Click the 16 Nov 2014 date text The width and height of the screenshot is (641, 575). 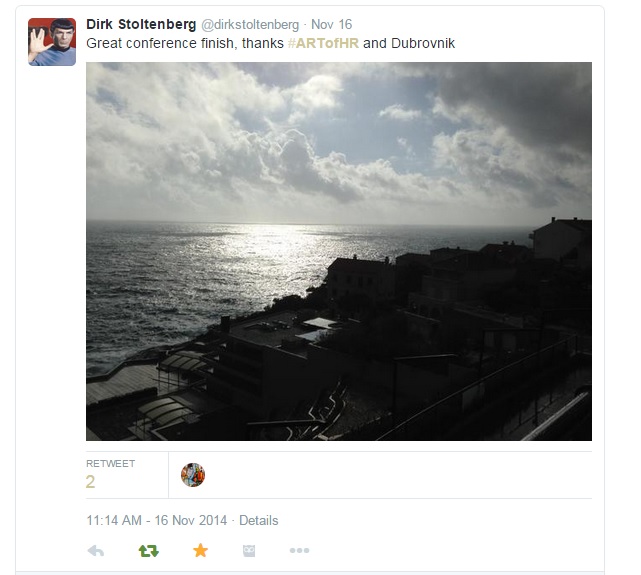pos(191,520)
